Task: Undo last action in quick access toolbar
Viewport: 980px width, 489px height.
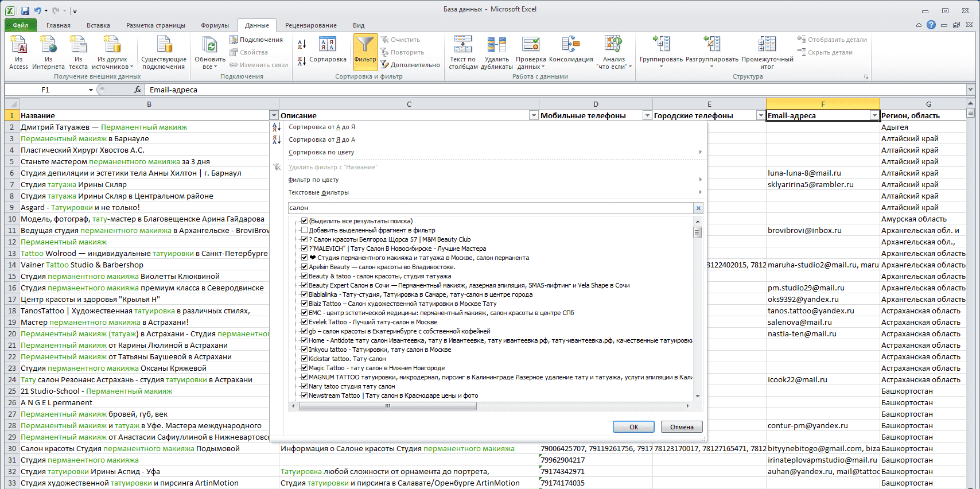Action: click(x=38, y=10)
